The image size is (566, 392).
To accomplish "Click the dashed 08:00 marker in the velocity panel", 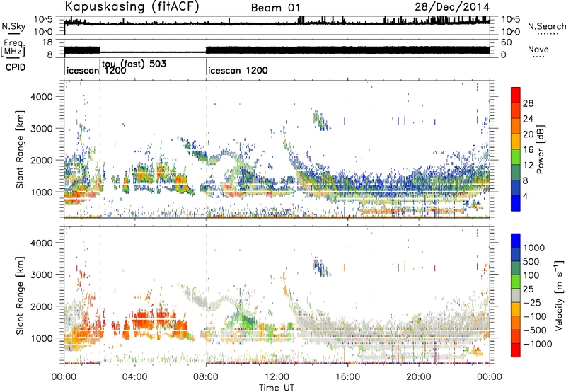I will (206, 295).
